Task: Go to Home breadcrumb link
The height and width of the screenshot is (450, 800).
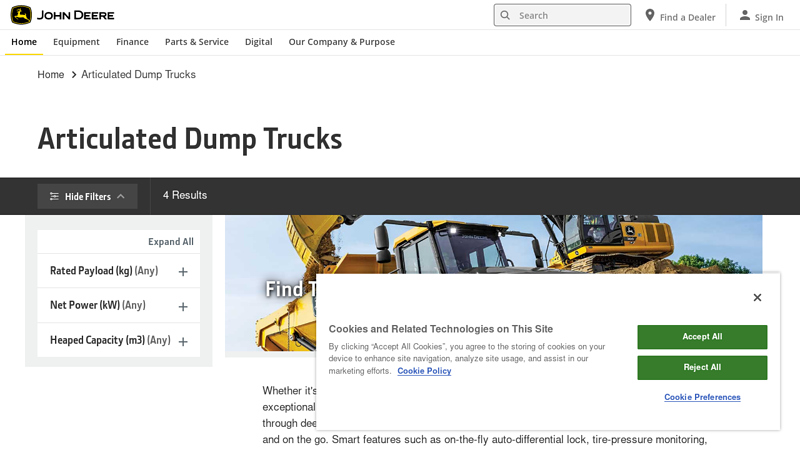Action: (x=51, y=74)
